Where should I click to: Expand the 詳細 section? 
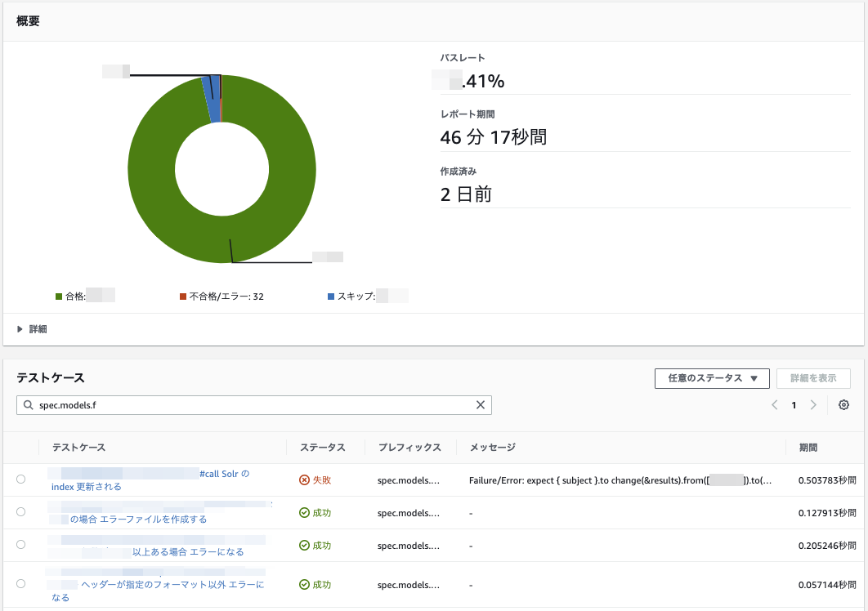32,329
